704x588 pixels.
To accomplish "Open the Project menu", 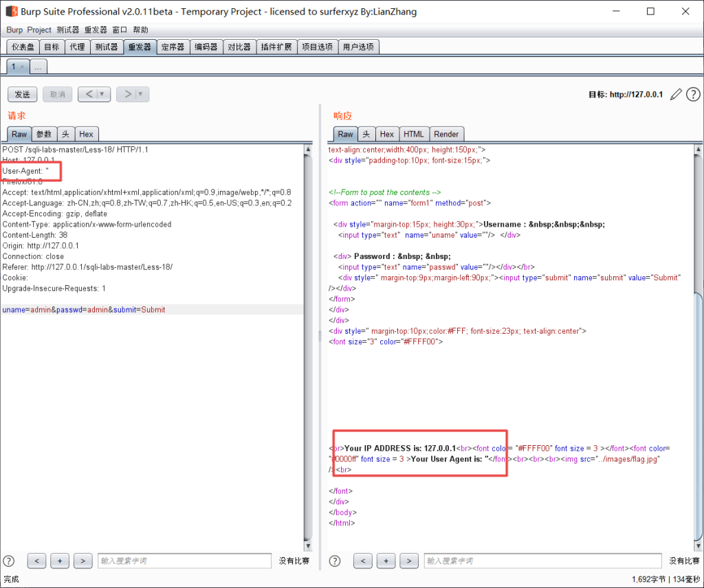I will [x=39, y=30].
